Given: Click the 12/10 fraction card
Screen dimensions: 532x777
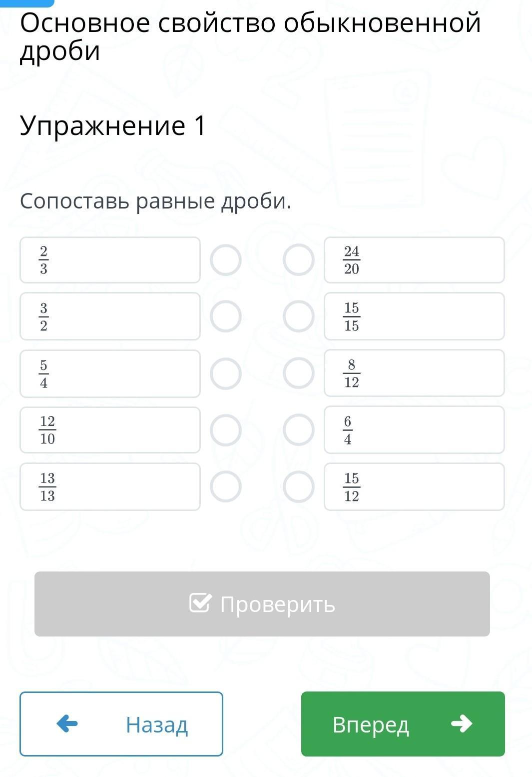Looking at the screenshot, I should click(x=110, y=430).
